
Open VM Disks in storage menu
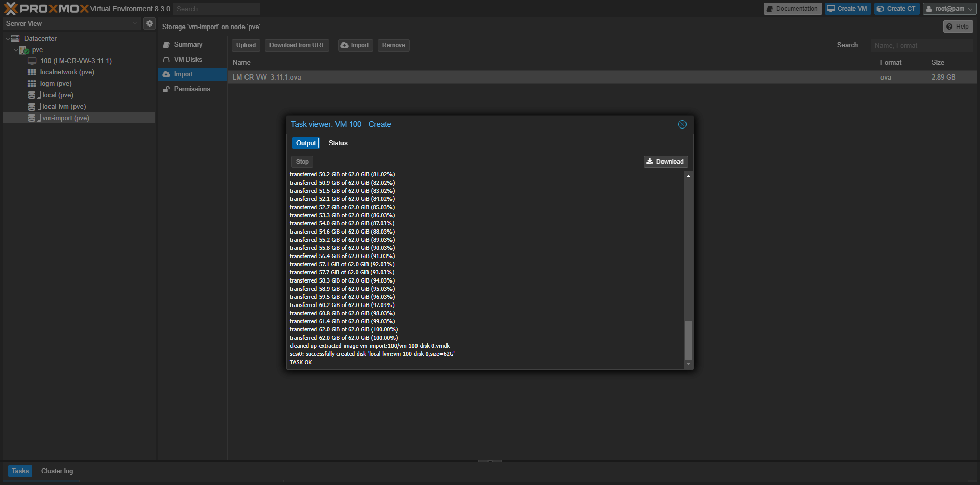[187, 60]
